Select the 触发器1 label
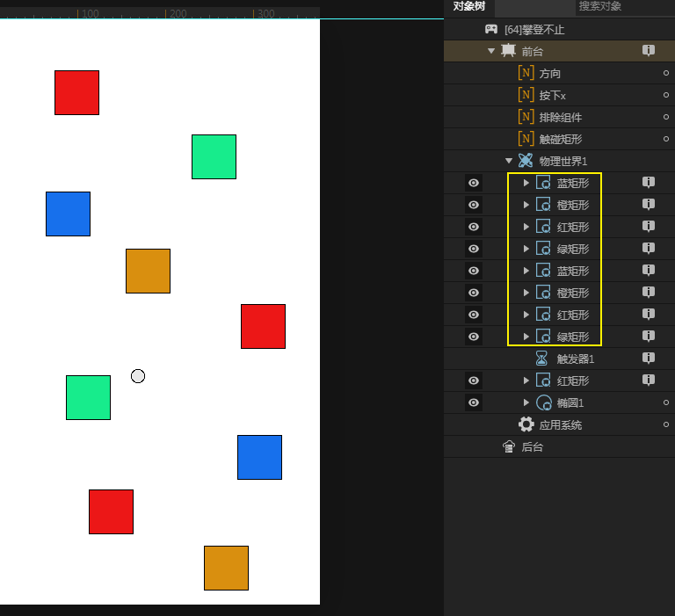Viewport: 675px width, 616px height. click(x=576, y=359)
